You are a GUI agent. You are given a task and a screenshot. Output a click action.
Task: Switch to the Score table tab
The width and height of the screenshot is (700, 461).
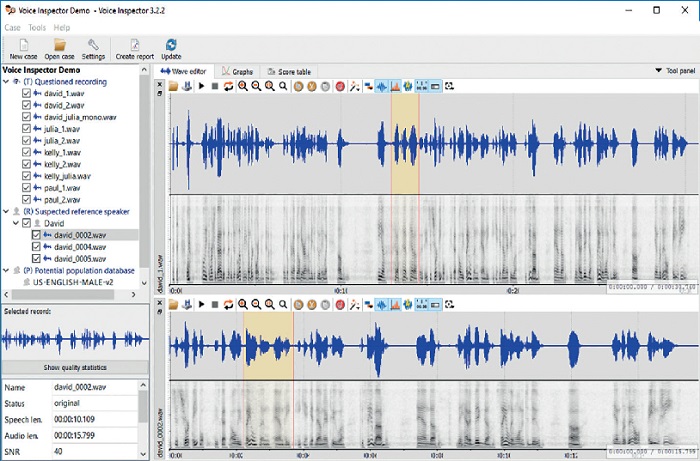289,72
